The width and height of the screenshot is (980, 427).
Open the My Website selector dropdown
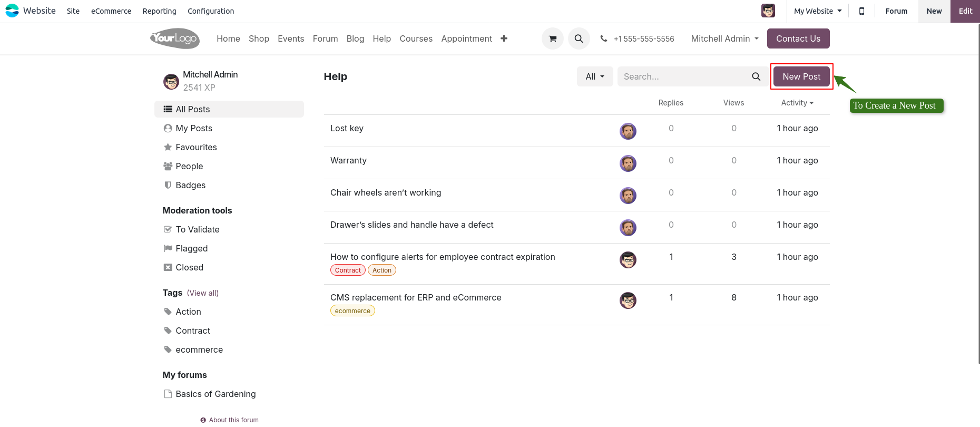(817, 11)
